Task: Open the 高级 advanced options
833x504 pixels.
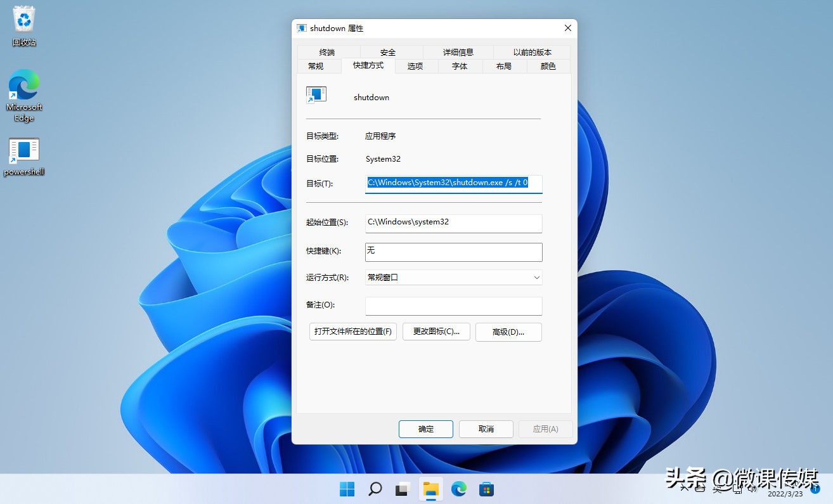Action: (508, 332)
